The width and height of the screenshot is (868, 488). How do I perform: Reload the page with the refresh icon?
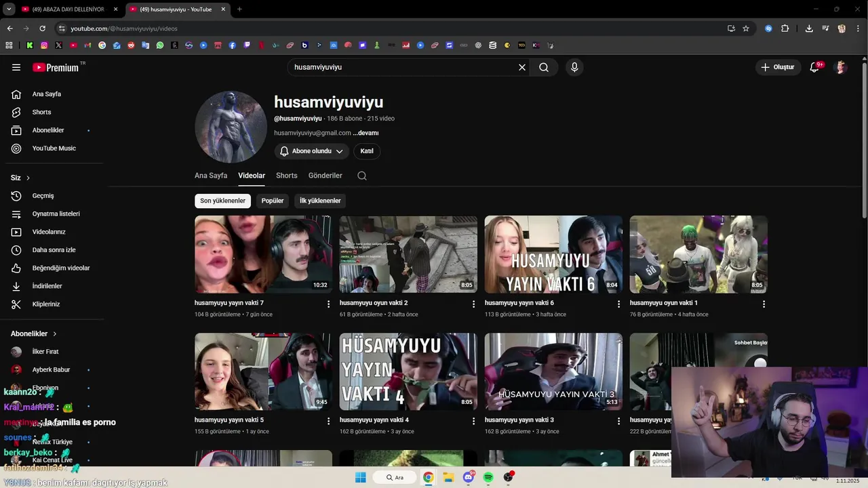tap(42, 28)
